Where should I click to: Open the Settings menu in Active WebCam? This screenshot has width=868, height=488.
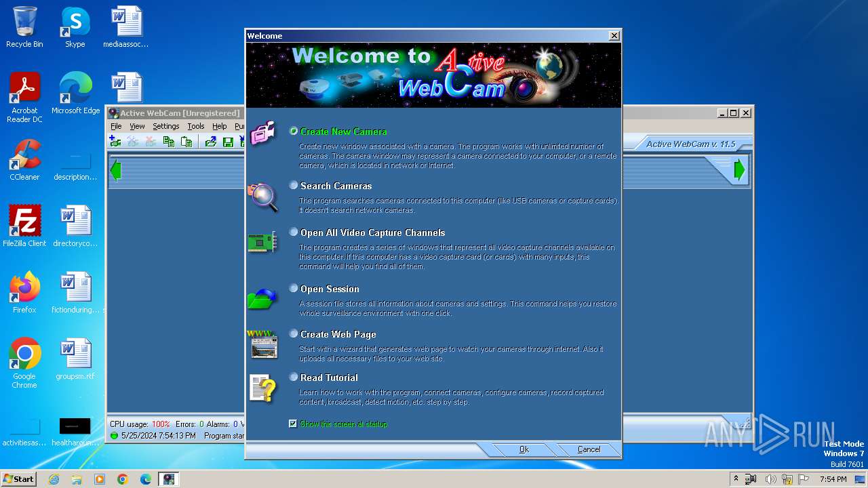[x=165, y=126]
